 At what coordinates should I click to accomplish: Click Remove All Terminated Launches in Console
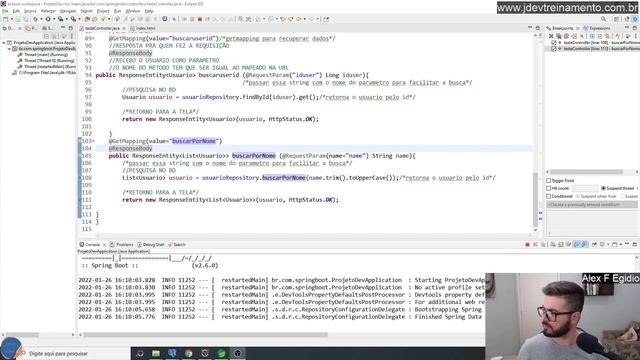pyautogui.click(x=543, y=244)
